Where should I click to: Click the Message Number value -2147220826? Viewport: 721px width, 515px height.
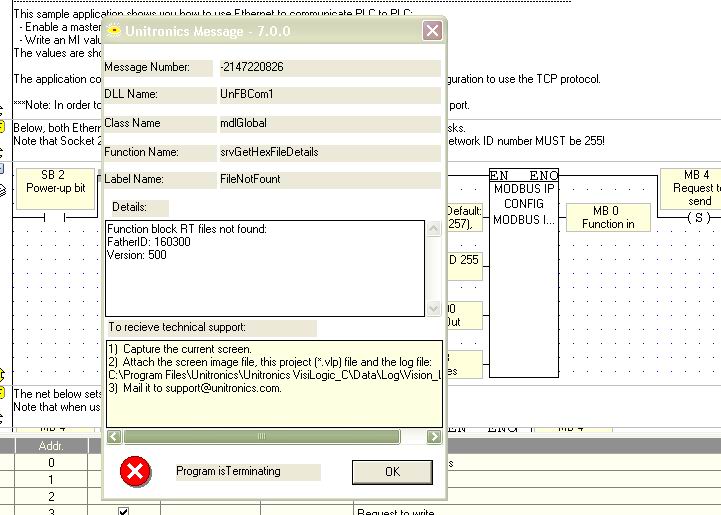330,67
